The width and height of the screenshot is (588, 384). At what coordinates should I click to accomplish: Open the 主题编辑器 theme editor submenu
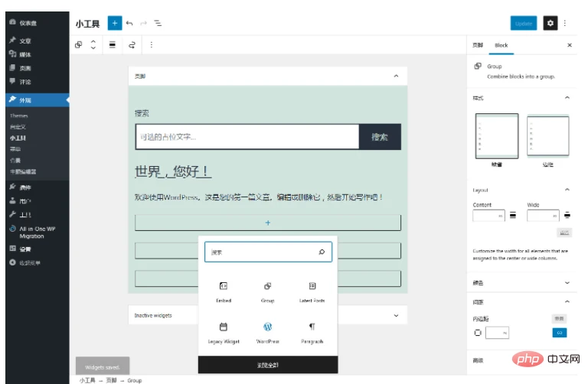(23, 171)
